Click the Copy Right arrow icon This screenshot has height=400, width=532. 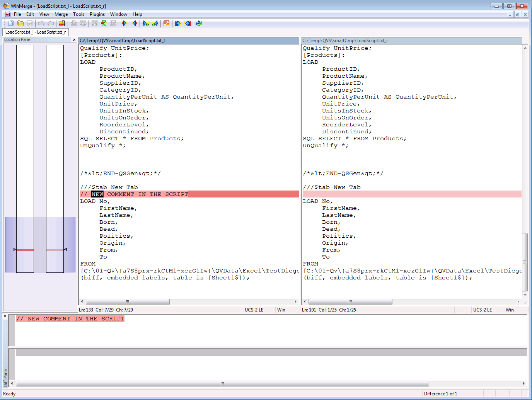(124, 24)
